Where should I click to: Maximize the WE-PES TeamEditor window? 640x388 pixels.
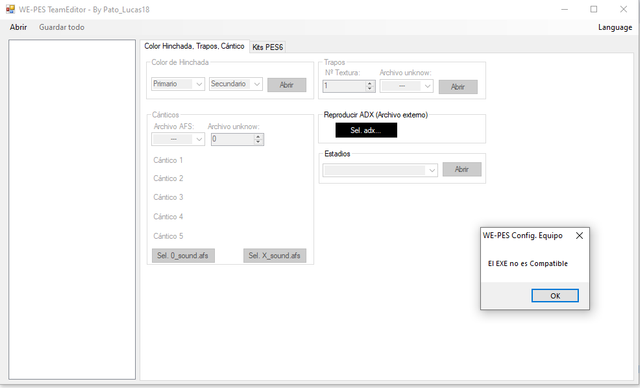pyautogui.click(x=594, y=9)
